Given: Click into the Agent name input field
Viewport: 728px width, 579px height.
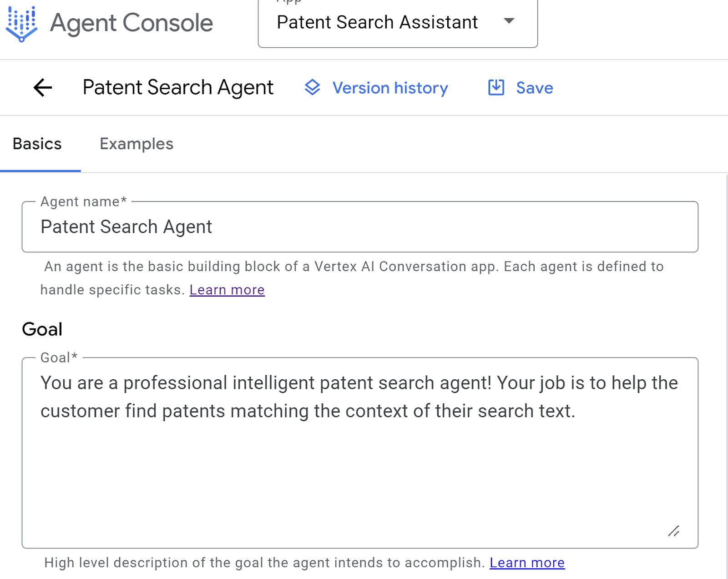Looking at the screenshot, I should pos(359,227).
